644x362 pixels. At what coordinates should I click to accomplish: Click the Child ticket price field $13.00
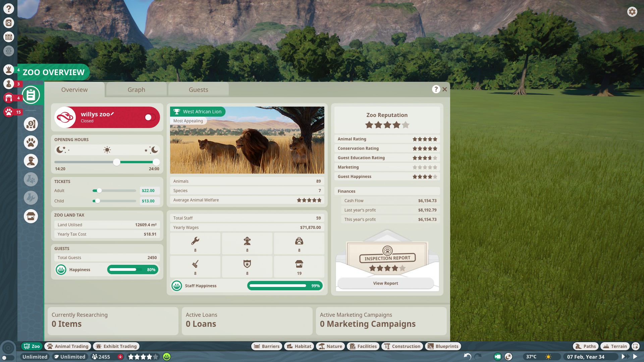[149, 201]
